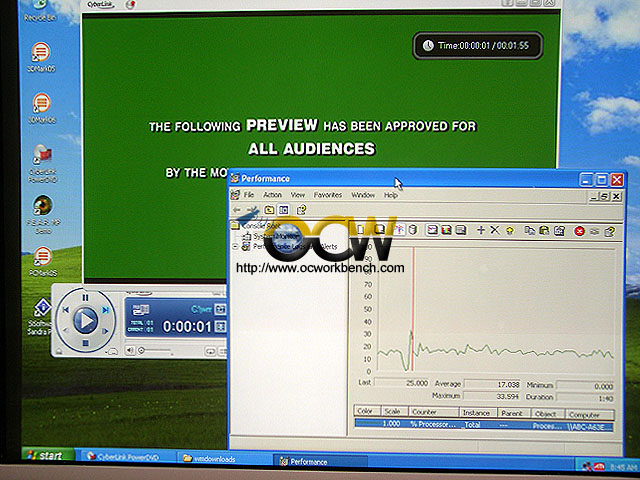Click red Freeze Display icon
The height and width of the screenshot is (480, 640).
[x=579, y=231]
